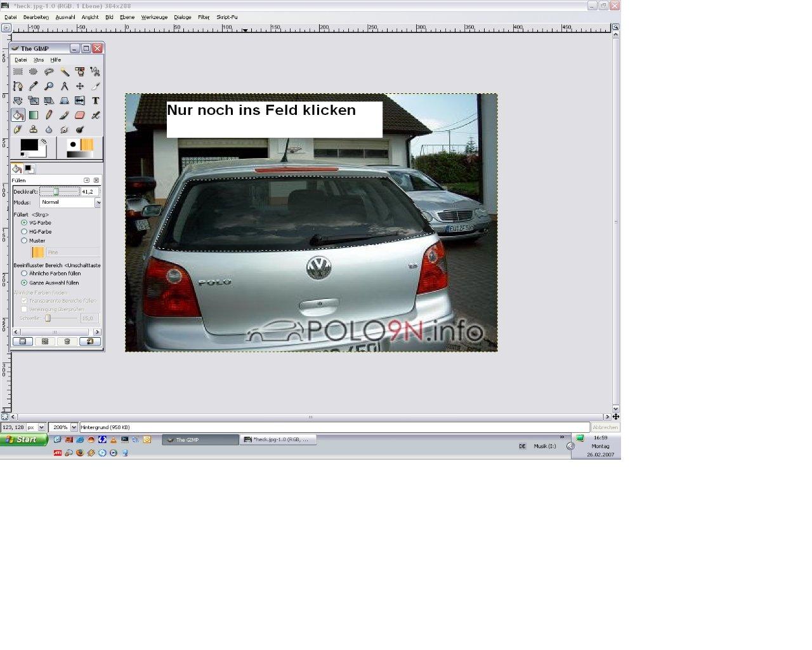
Task: Open the zoom percentage dropdown
Action: point(74,427)
